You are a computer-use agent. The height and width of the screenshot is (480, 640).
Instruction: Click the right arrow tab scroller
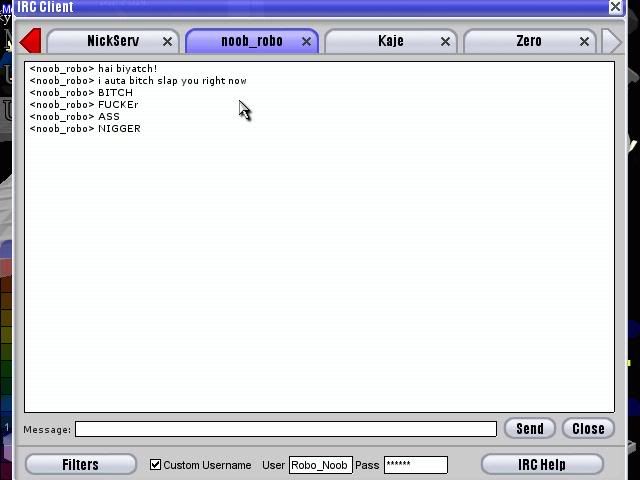click(x=612, y=41)
